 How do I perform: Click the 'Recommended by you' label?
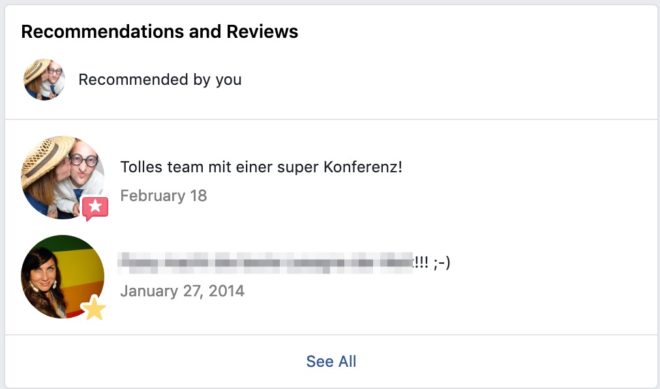coord(160,80)
